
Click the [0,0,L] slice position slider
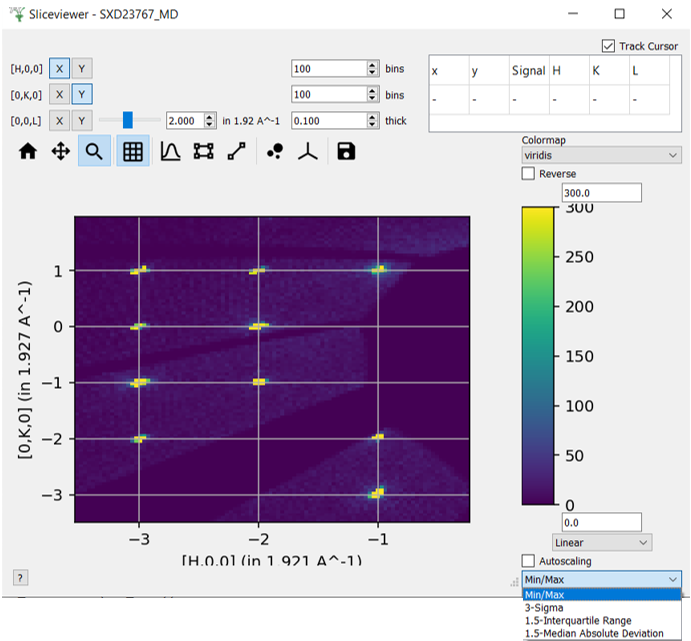click(128, 120)
